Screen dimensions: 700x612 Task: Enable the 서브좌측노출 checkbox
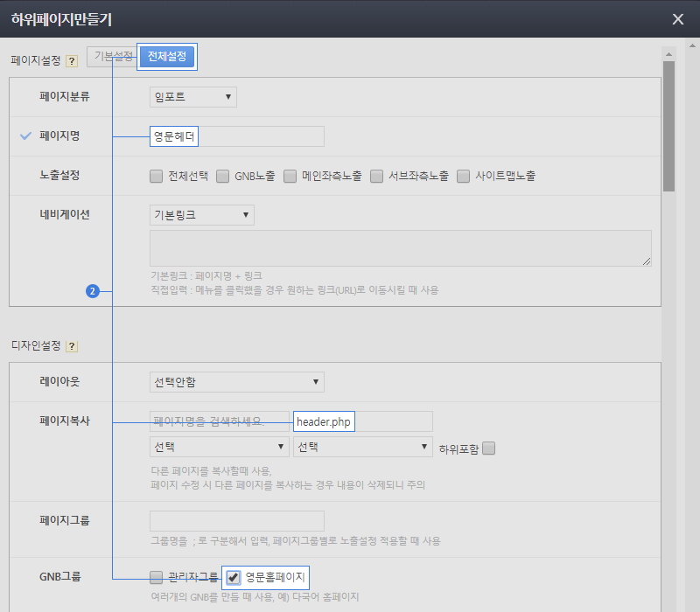coord(377,176)
